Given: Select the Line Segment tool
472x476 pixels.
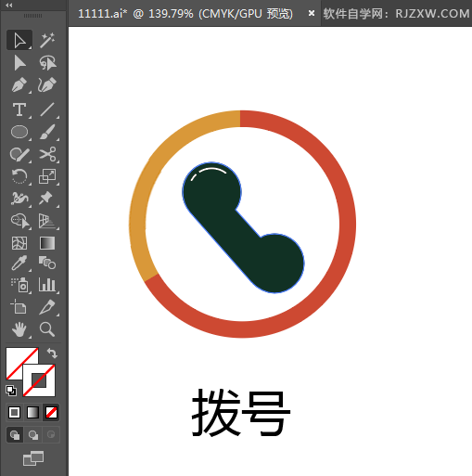Looking at the screenshot, I should (47, 109).
